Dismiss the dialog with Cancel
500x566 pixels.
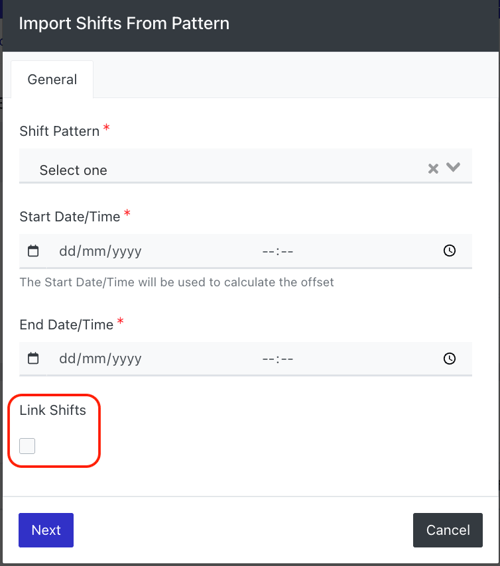[448, 530]
